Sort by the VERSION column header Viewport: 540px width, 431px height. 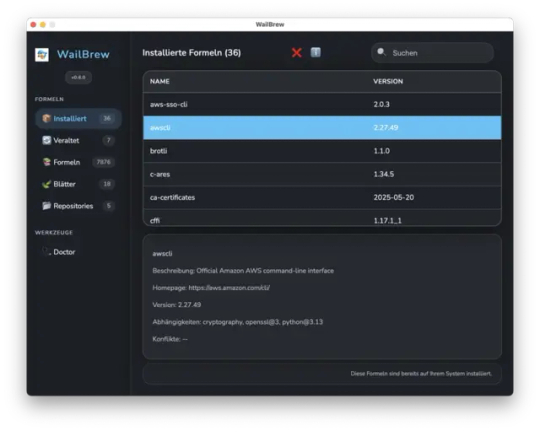(388, 81)
